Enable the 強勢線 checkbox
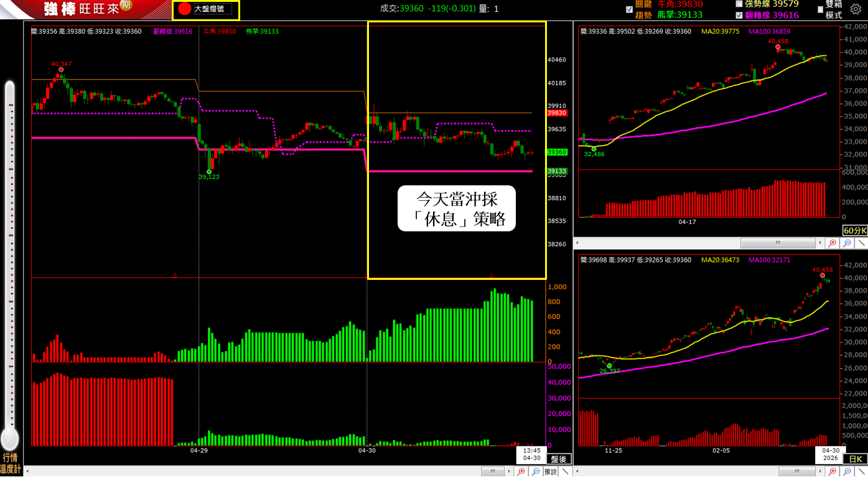The width and height of the screenshot is (868, 477). (x=739, y=4)
